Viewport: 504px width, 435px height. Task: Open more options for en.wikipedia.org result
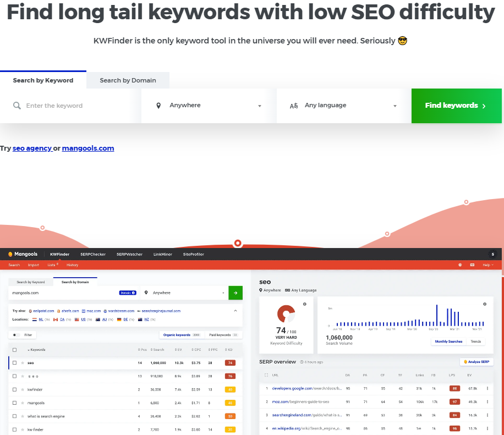(x=487, y=428)
